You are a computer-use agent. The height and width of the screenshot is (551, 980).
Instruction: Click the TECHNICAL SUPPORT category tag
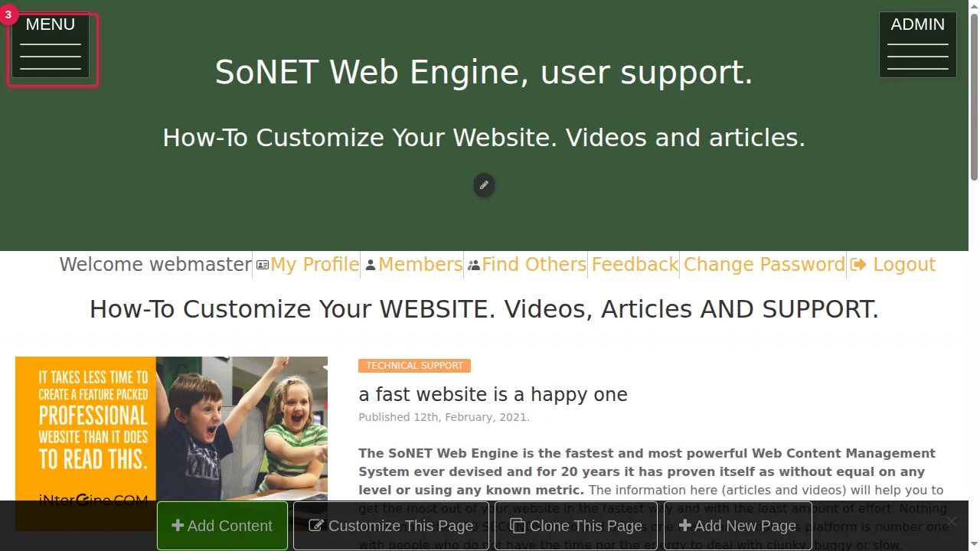[414, 366]
